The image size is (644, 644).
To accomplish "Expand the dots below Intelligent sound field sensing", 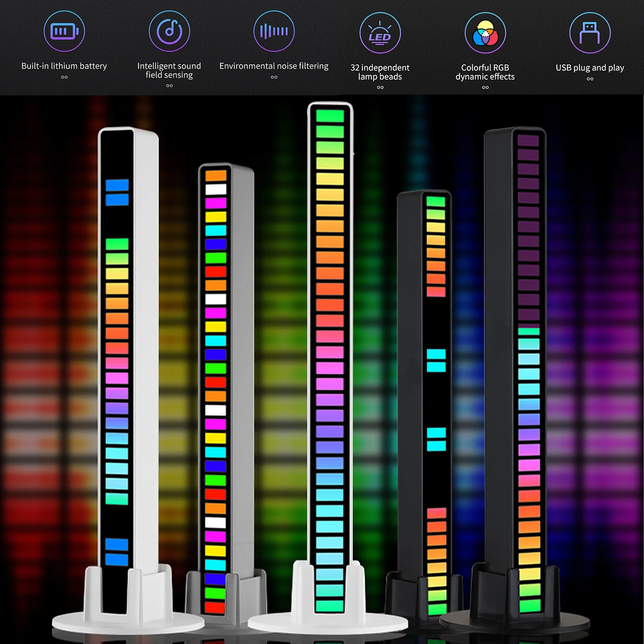I will (169, 87).
